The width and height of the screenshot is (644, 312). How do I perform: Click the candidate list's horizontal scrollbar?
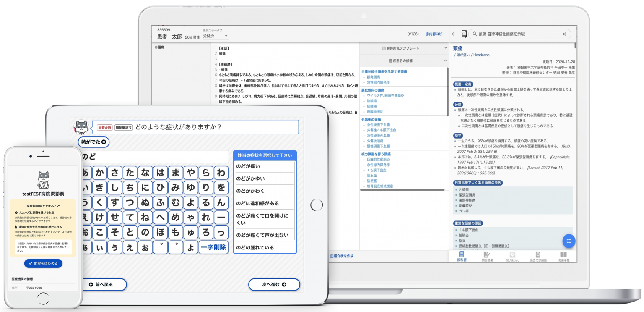[x=402, y=190]
